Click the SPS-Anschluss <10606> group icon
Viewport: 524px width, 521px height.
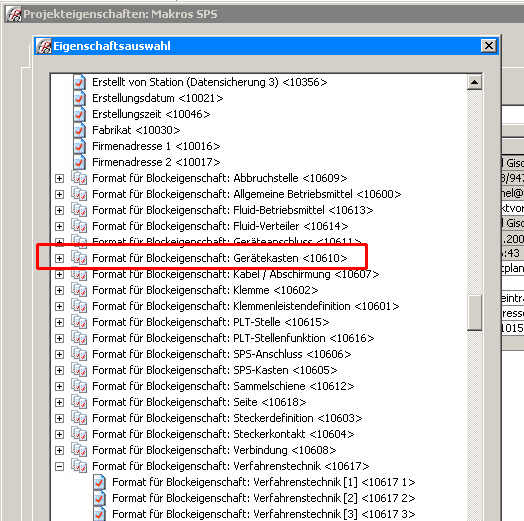[79, 354]
